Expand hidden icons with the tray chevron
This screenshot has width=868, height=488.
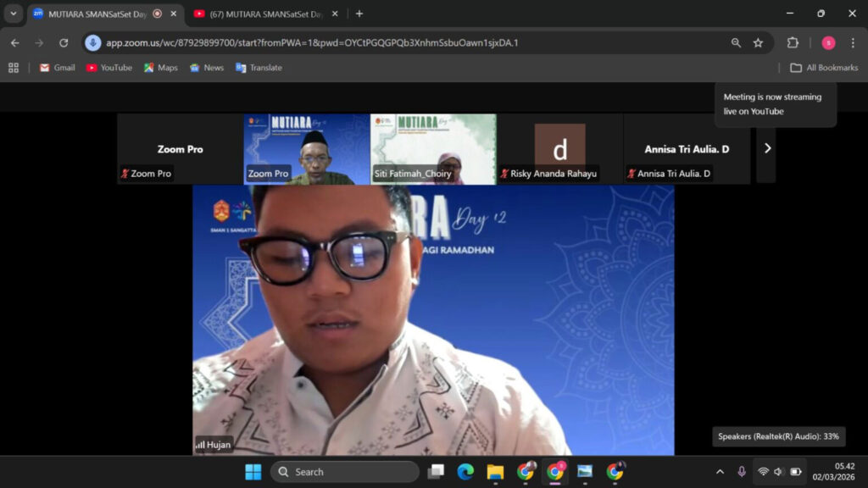720,472
